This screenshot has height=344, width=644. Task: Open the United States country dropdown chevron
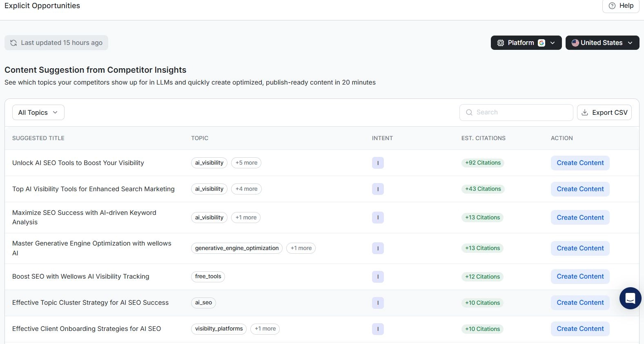coord(630,43)
